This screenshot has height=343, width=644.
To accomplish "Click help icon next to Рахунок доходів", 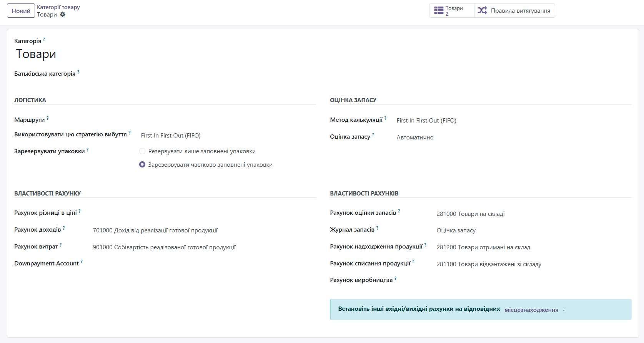I will point(64,228).
